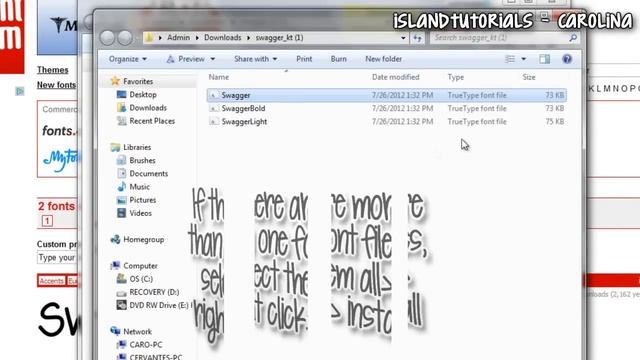640x360 pixels.
Task: Click the Homegroup icon
Action: click(115, 240)
